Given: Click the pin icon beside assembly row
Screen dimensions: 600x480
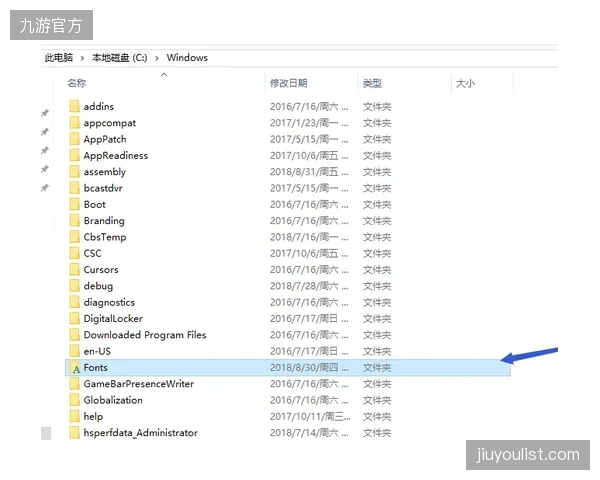Looking at the screenshot, I should [45, 169].
